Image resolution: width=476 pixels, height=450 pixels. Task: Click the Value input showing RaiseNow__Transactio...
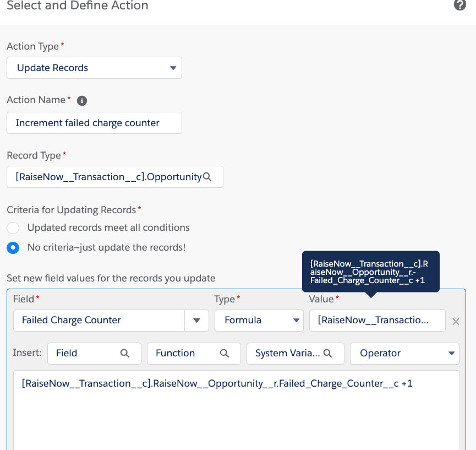pyautogui.click(x=377, y=320)
